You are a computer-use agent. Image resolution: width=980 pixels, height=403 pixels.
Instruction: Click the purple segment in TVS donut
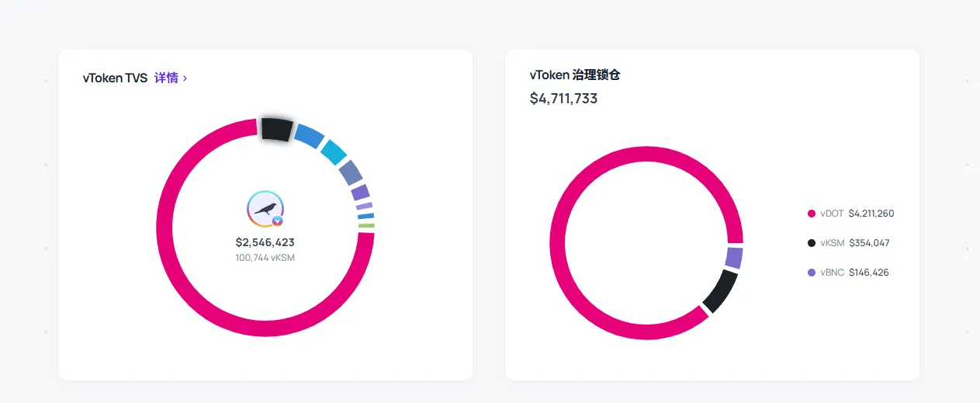[360, 193]
